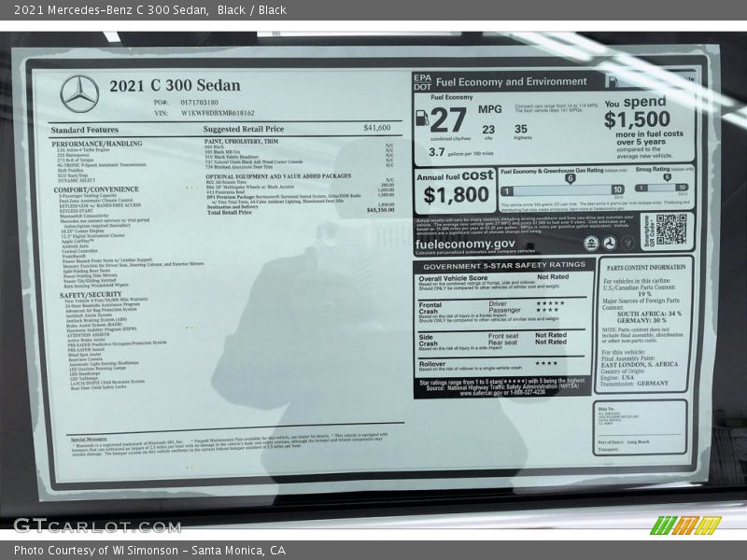The height and width of the screenshot is (560, 747).
Task: Click the '2021 C 300 Sedan' heading
Action: (x=175, y=86)
